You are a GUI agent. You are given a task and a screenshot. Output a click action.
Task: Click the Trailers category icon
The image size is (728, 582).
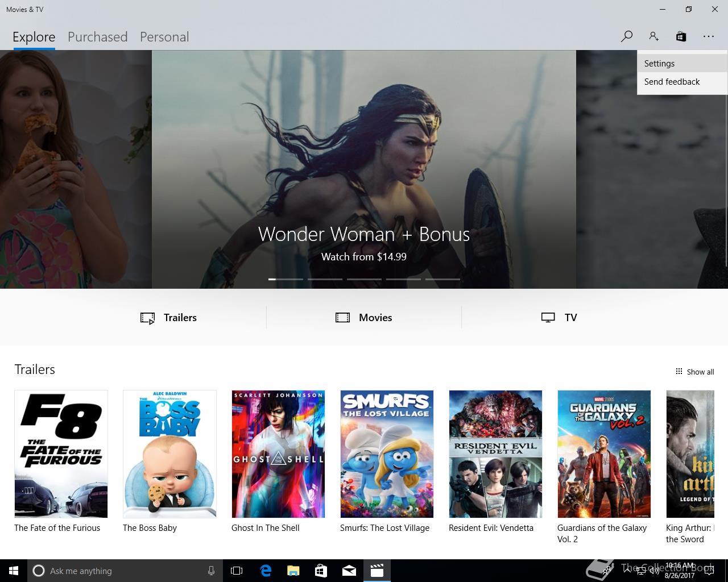147,318
